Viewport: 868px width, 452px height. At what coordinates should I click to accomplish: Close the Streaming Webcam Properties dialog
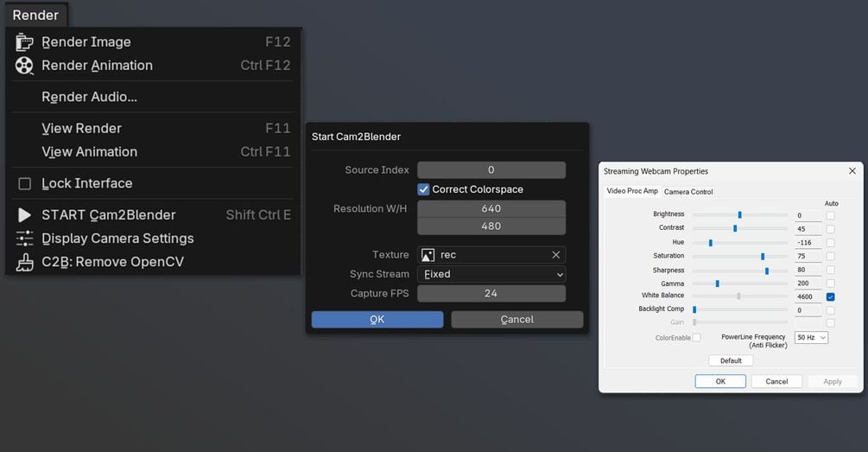(852, 171)
